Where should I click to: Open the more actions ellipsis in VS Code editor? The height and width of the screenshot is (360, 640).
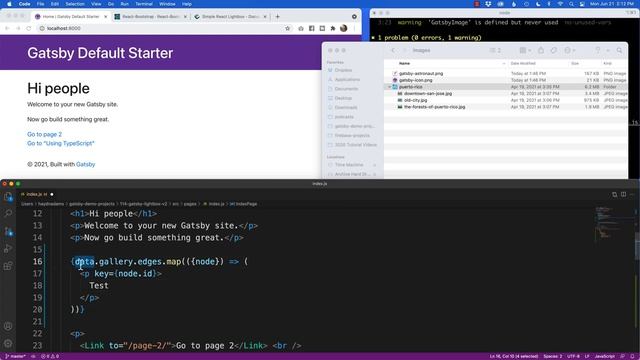pos(632,194)
